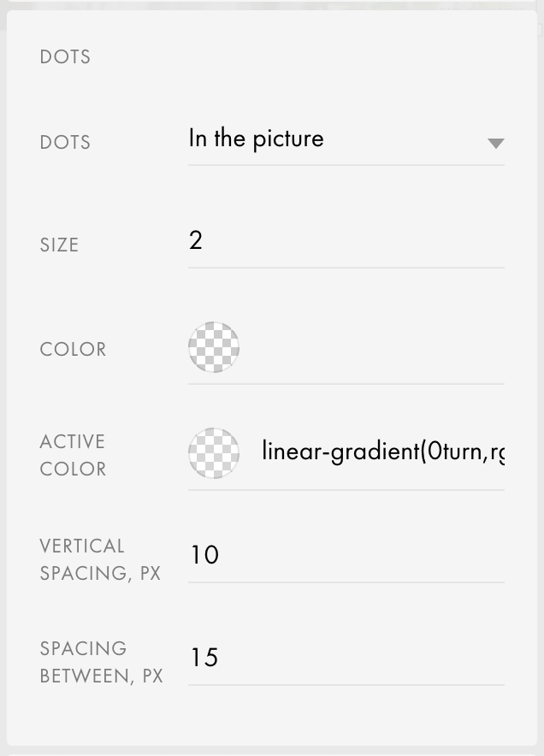Open the Color transparent swatch picker
The image size is (544, 756).
click(214, 347)
